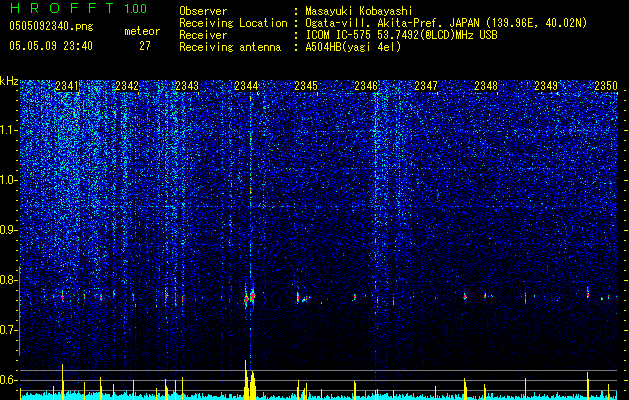Click the date stamp 05.05.09 23:40
Screen dimensions: 629x400
tap(51, 46)
